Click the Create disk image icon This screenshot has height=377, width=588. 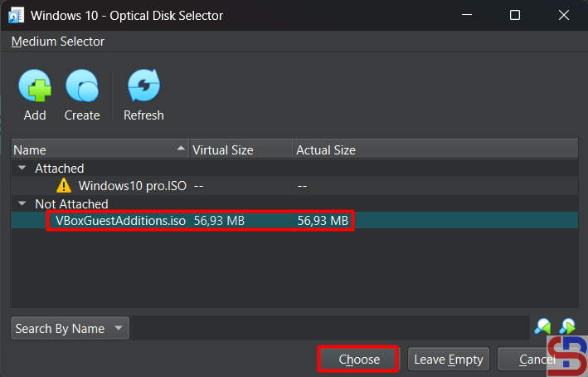pyautogui.click(x=82, y=86)
